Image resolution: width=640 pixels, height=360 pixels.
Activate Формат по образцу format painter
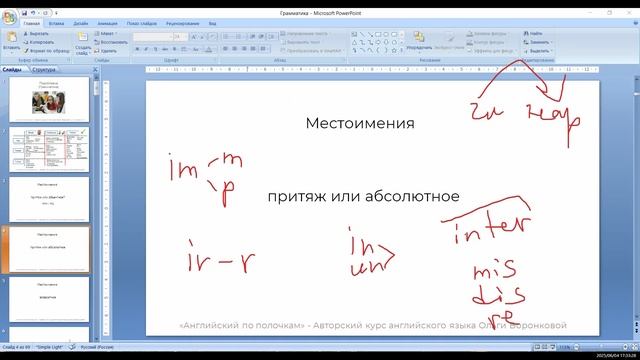[47, 51]
